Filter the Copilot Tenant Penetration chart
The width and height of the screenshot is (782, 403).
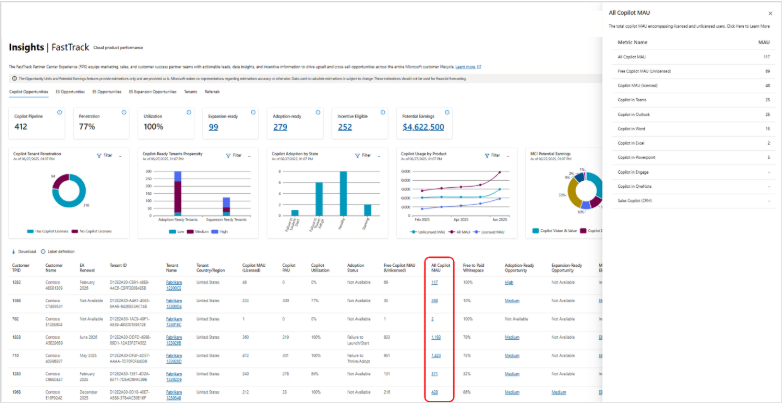(104, 156)
